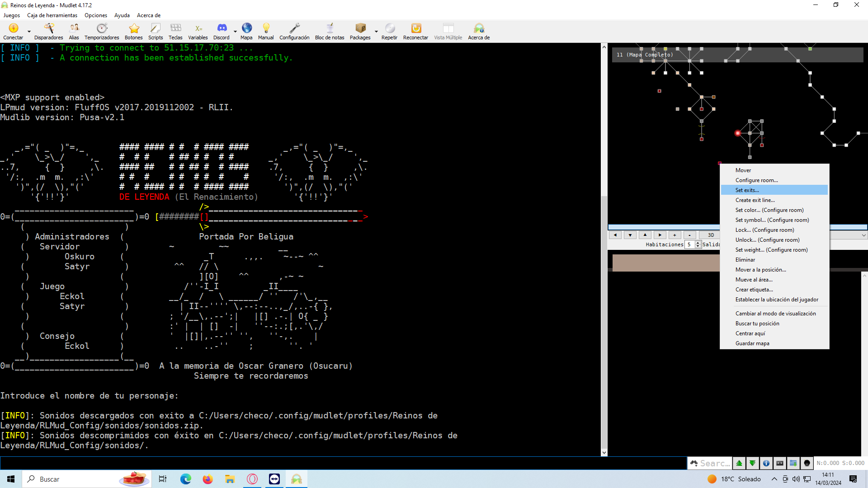Open the mapper area combo box dropdown
The image size is (868, 488).
[x=863, y=235]
